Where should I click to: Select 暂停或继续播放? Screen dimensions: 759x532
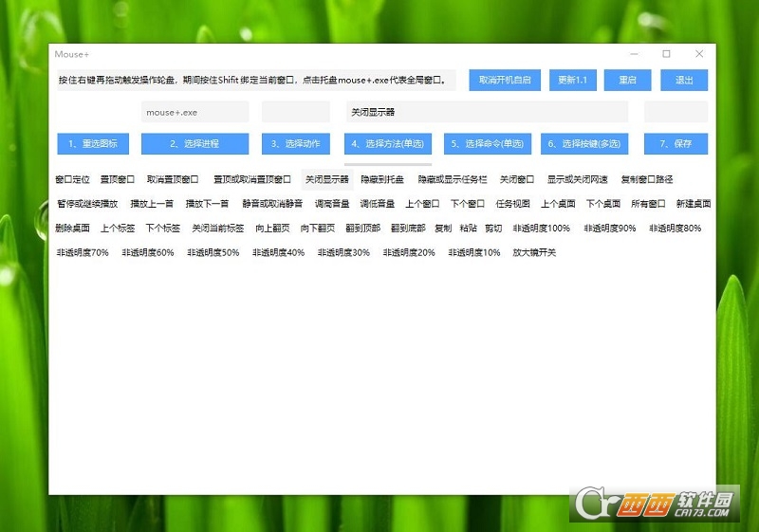tap(87, 204)
